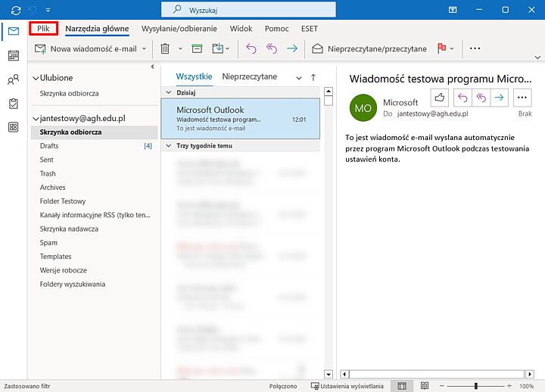Image resolution: width=545 pixels, height=392 pixels.
Task: Click the Delete trash can icon
Action: (x=165, y=48)
